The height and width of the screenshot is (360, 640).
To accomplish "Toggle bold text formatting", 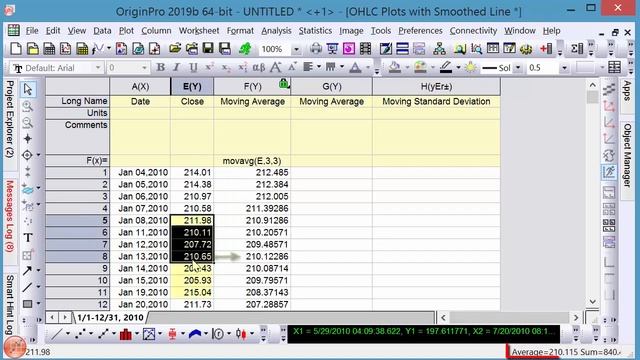I will coord(161,67).
